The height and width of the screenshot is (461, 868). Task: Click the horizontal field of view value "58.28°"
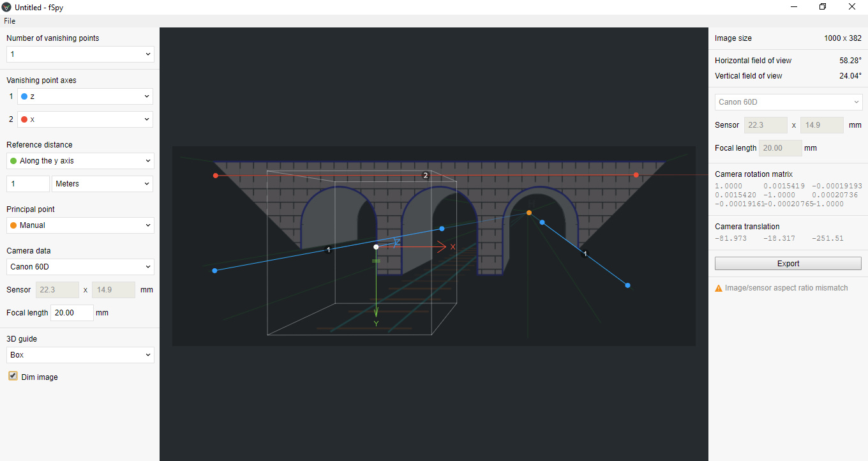(850, 61)
